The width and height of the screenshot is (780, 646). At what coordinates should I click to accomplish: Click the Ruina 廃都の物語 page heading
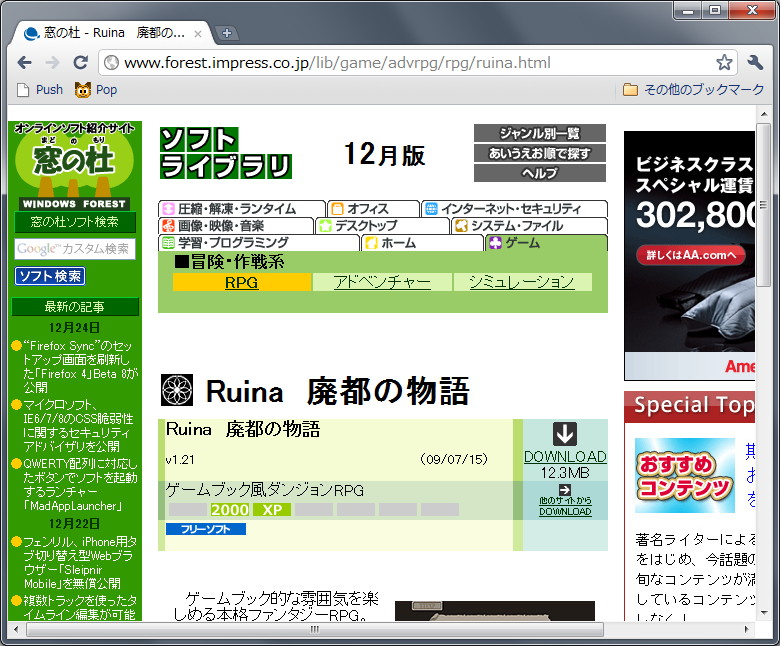pyautogui.click(x=338, y=391)
